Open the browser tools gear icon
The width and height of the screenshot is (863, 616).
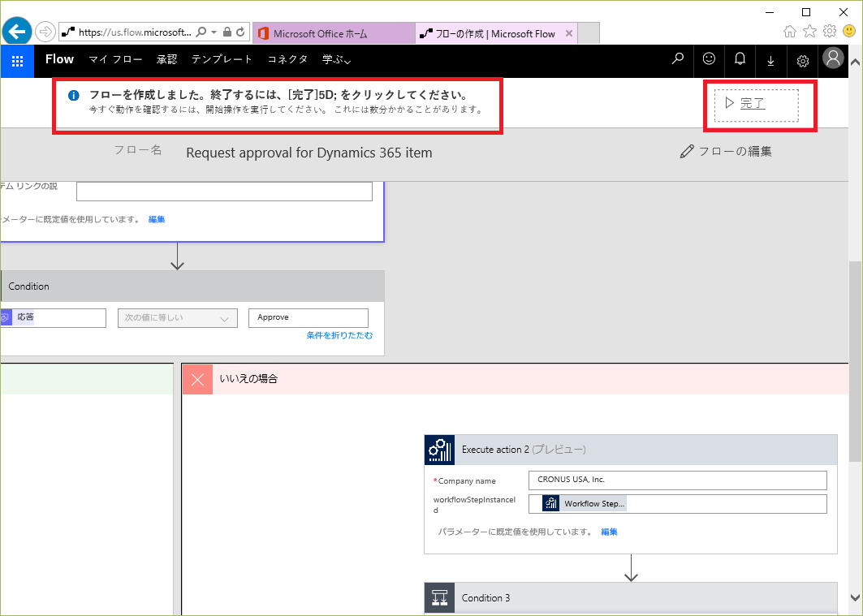[830, 32]
